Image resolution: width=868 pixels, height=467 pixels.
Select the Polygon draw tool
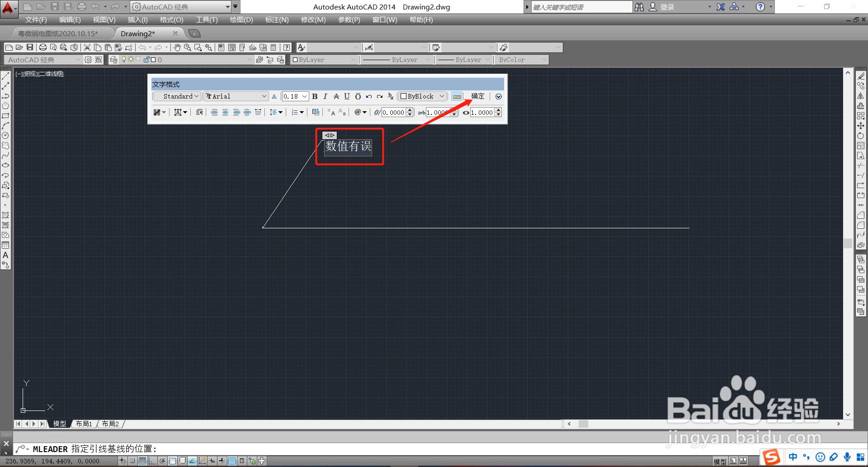[x=5, y=106]
